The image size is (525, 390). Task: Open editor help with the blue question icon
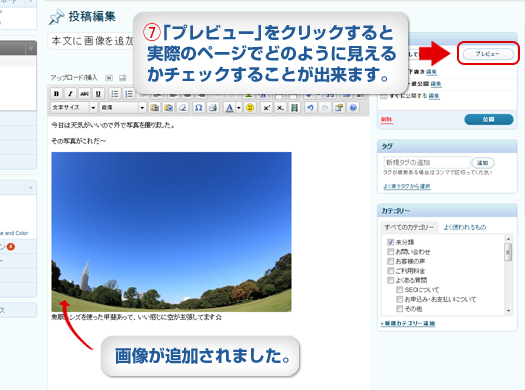(353, 108)
